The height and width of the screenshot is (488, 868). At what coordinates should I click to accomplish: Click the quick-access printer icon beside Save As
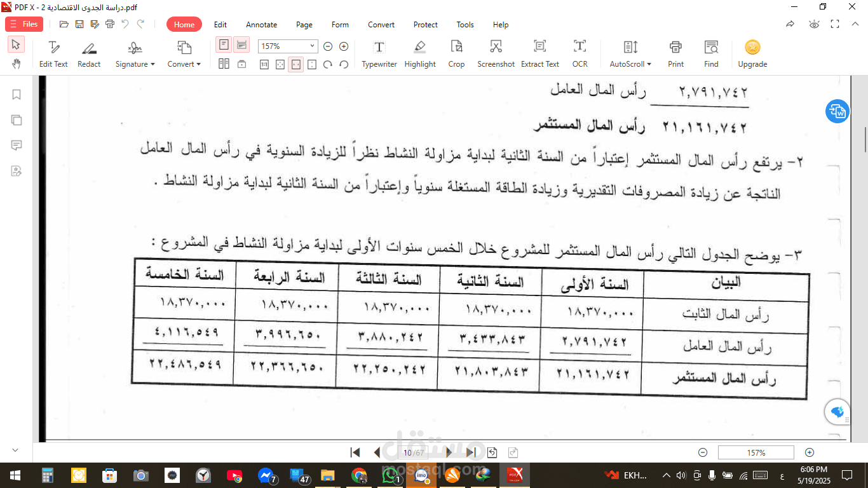110,24
